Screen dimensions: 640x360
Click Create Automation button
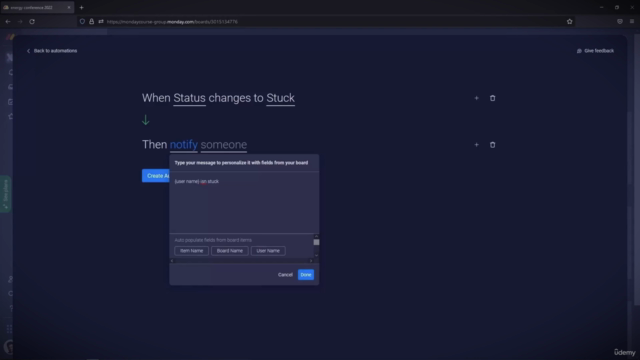click(156, 176)
